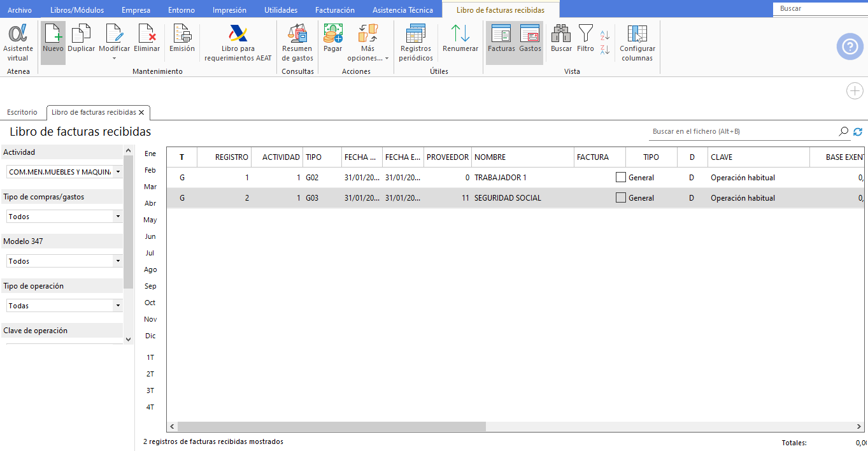Open Tipo de compras/gastos dropdown

(64, 217)
